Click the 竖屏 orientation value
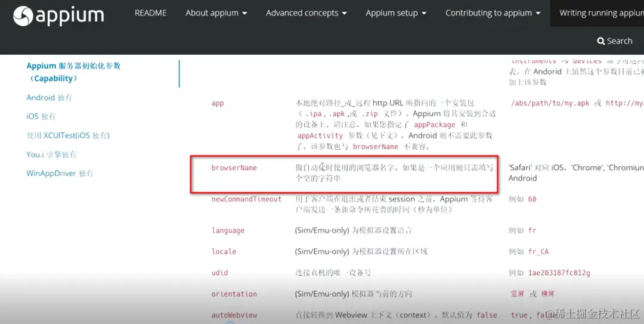Screen dimensions: 644x324 coord(517,294)
